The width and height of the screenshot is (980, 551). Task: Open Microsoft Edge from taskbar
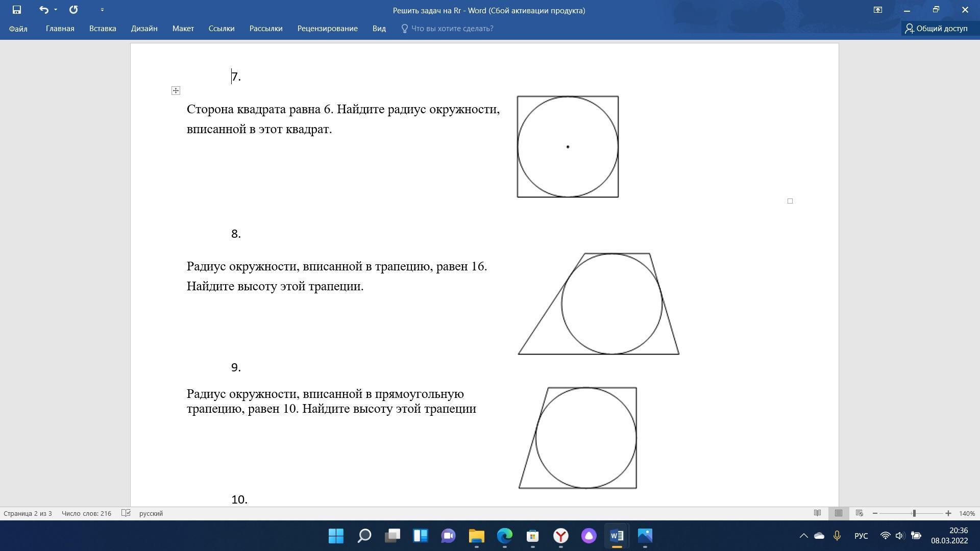505,536
